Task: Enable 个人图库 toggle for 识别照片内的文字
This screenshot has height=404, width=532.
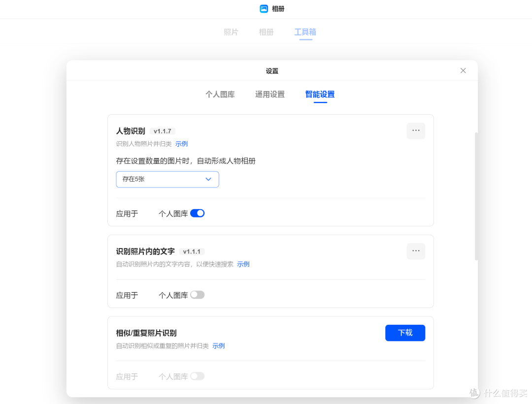Action: pyautogui.click(x=197, y=295)
